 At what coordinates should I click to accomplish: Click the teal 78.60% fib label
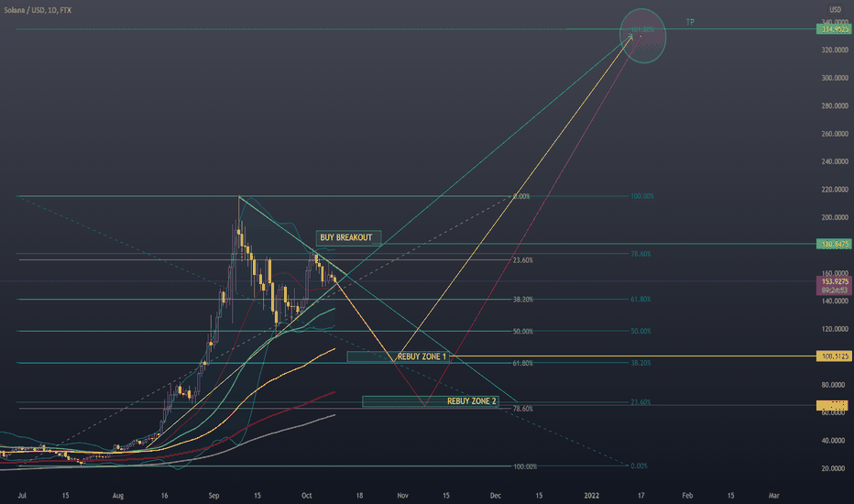[640, 254]
